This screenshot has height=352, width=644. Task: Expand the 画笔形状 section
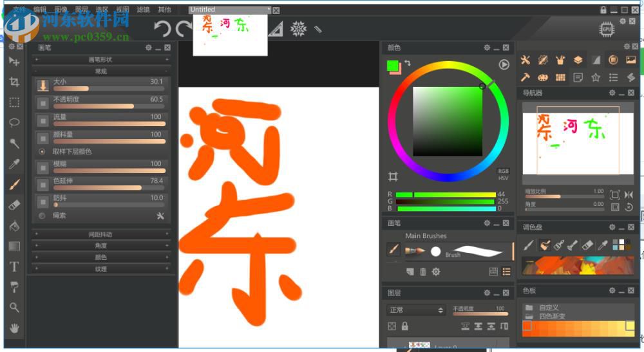[x=101, y=59]
